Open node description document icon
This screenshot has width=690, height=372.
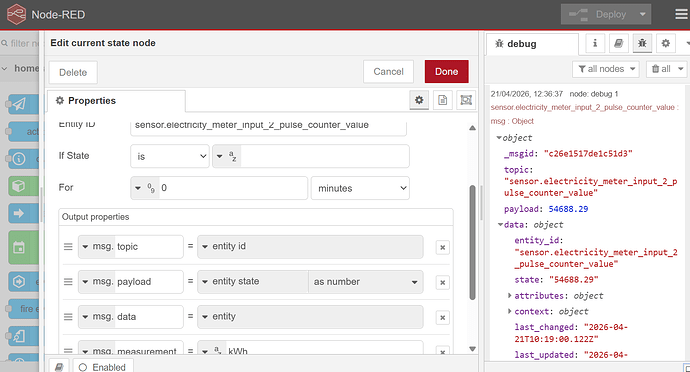[443, 100]
